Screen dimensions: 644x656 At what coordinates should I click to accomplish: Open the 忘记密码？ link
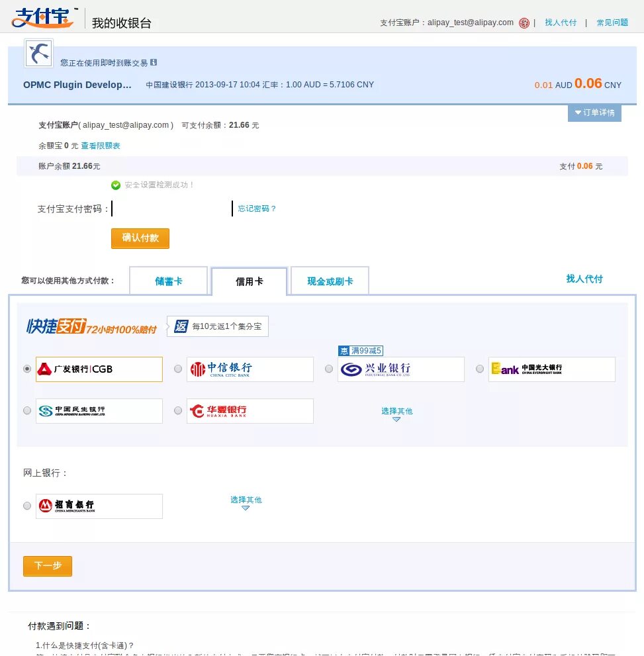coord(257,209)
